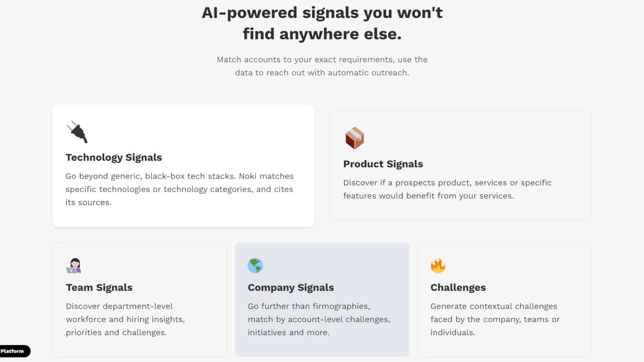Click the AI-powered signals headline
The height and width of the screenshot is (362, 644).
[322, 23]
